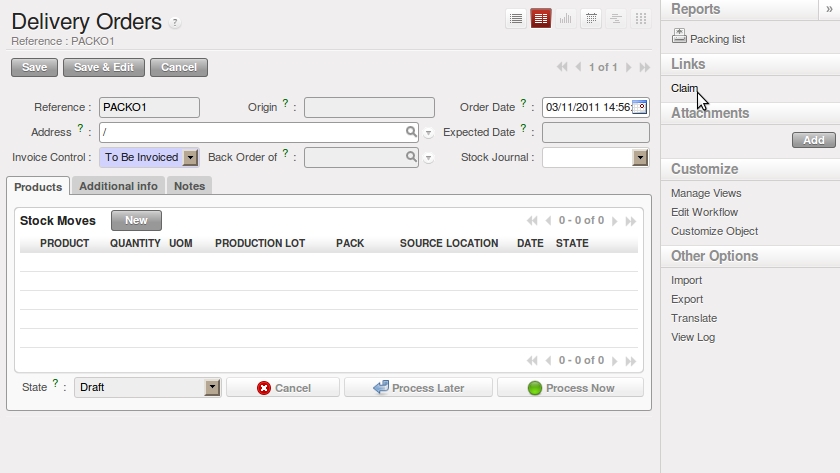Open the graph view icon

[x=566, y=18]
